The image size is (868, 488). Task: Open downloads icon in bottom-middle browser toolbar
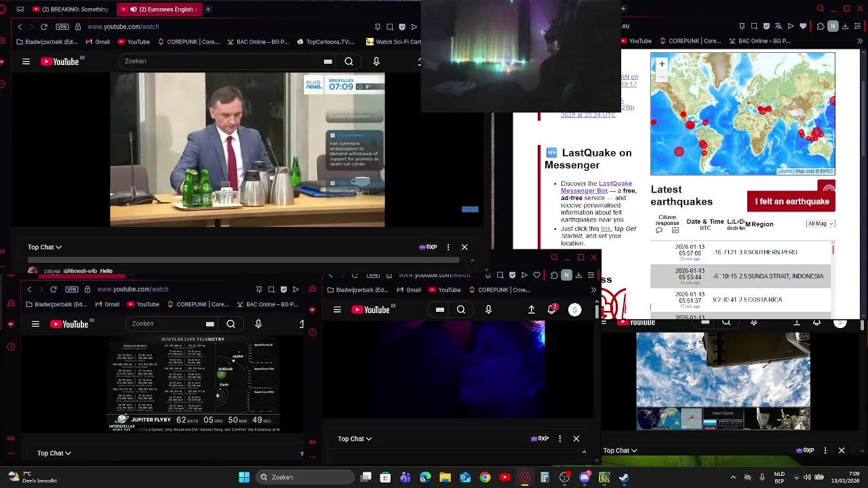[578, 275]
